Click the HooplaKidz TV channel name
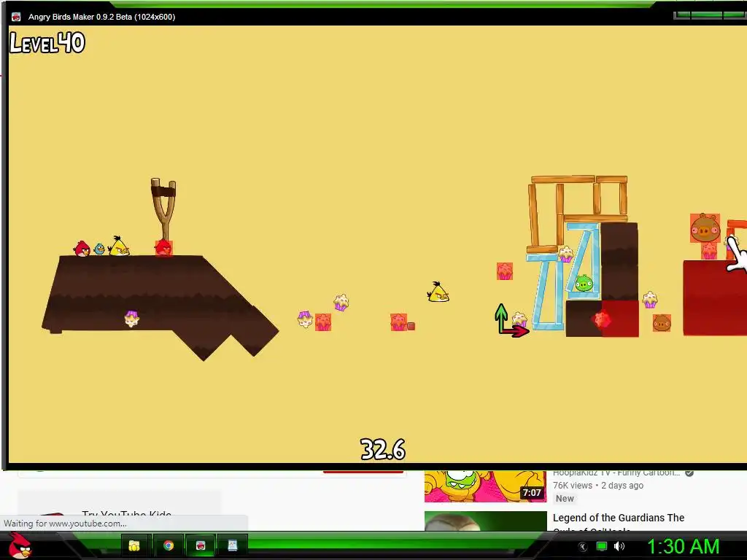Image resolution: width=747 pixels, height=560 pixels. click(616, 472)
